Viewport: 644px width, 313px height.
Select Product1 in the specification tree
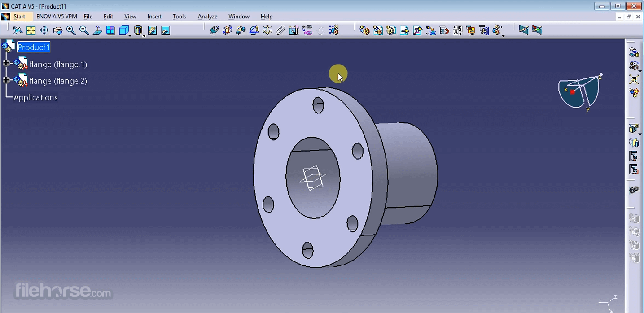(34, 47)
